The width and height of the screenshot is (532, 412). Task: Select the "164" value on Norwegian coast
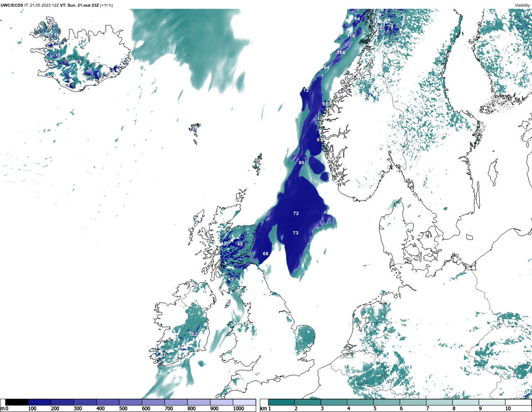point(325,67)
